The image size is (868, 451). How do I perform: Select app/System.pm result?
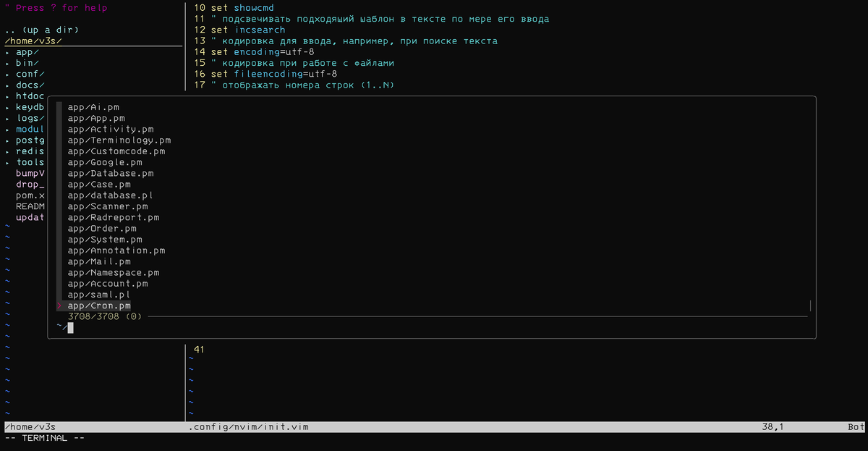[x=105, y=240]
